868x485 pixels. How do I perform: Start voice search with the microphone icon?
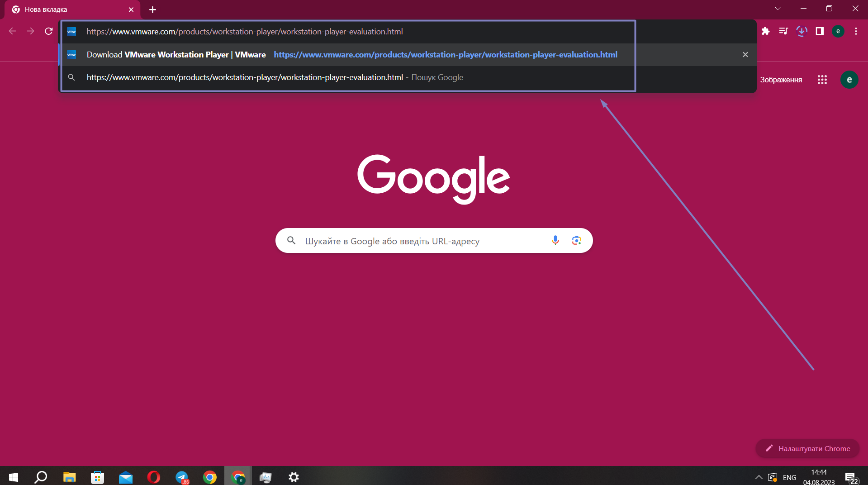pyautogui.click(x=555, y=241)
